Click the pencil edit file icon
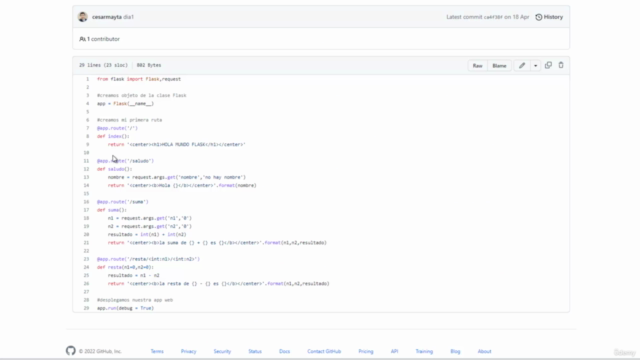The height and width of the screenshot is (360, 640). click(x=522, y=65)
